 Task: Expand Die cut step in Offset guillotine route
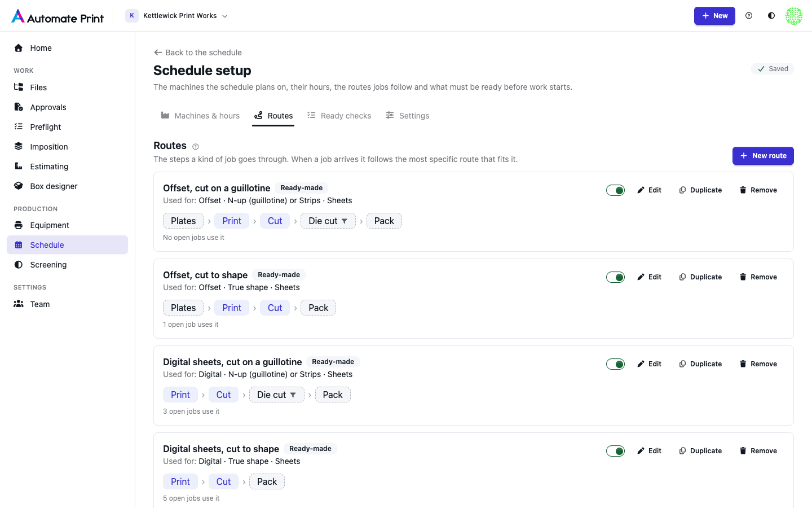328,221
